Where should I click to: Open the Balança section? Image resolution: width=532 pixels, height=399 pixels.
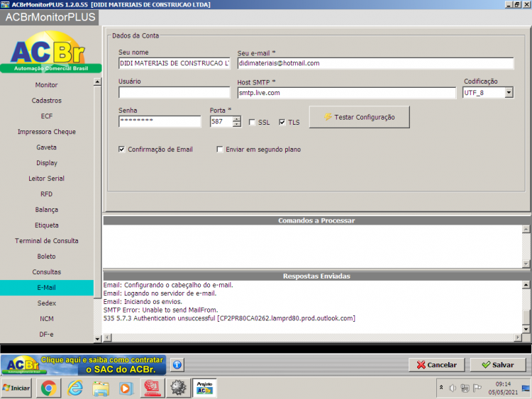point(47,210)
